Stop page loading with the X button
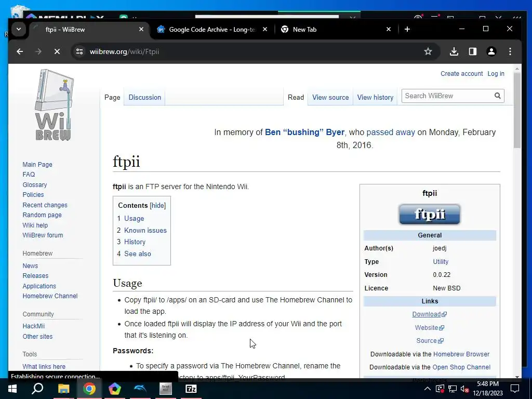The height and width of the screenshot is (399, 532). [57, 51]
